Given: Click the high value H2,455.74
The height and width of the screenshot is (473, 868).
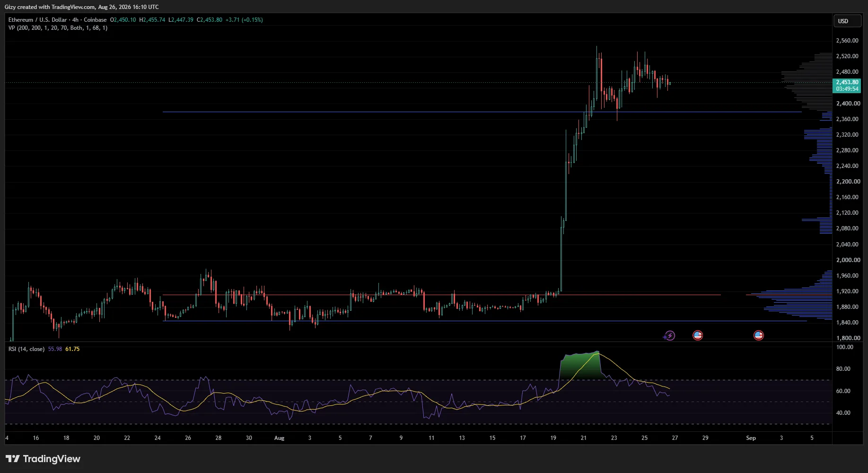Looking at the screenshot, I should pos(152,20).
